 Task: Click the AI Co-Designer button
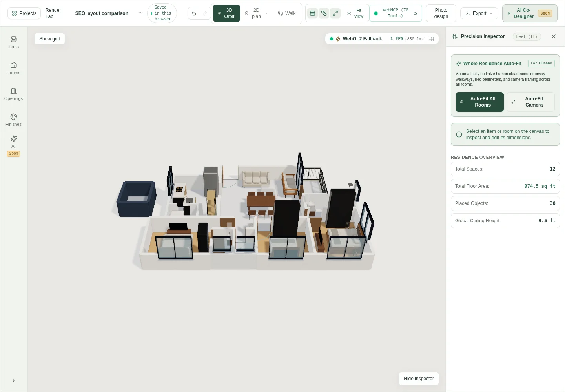click(530, 13)
